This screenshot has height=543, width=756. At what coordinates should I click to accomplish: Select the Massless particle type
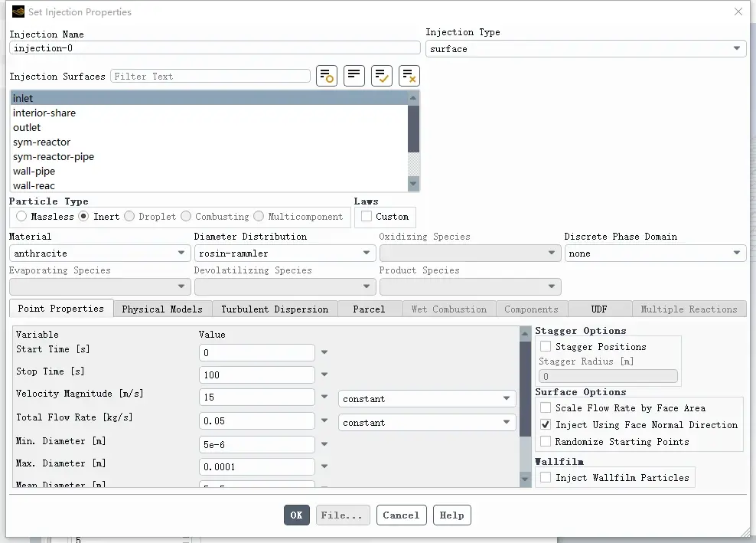[x=21, y=216]
